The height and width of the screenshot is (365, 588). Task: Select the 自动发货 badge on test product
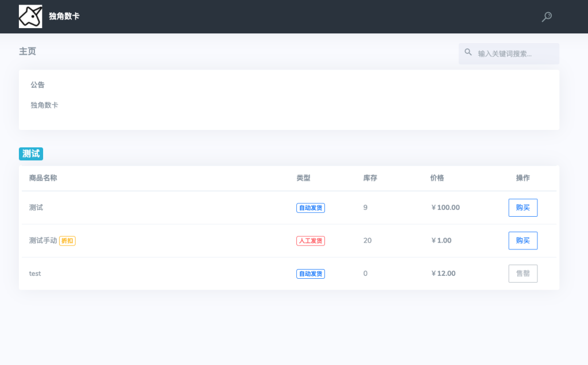(x=310, y=274)
